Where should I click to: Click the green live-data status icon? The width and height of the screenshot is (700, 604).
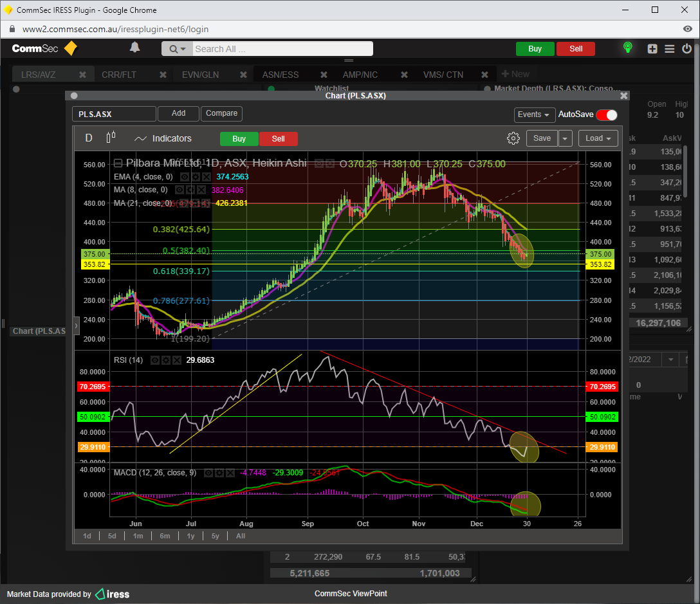(x=628, y=48)
